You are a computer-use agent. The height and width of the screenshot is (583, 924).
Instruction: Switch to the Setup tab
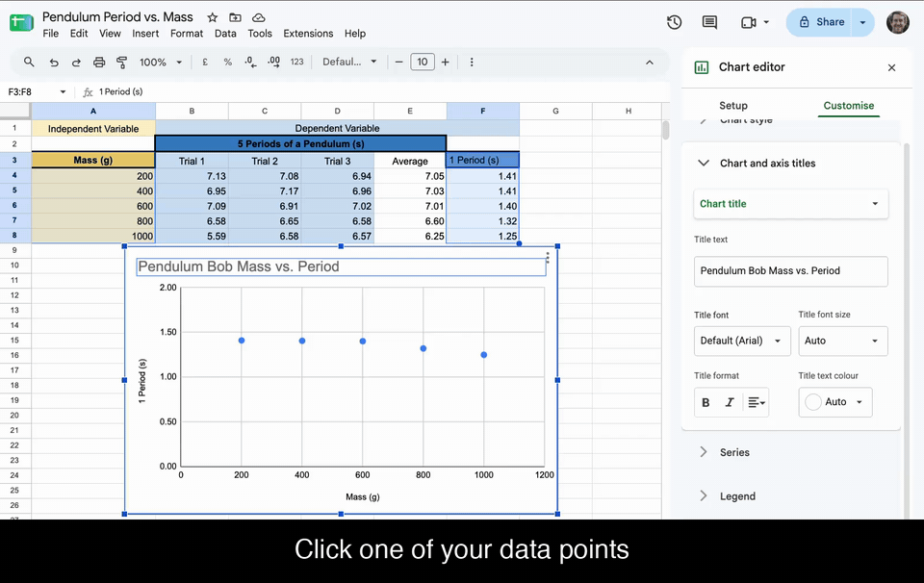733,106
